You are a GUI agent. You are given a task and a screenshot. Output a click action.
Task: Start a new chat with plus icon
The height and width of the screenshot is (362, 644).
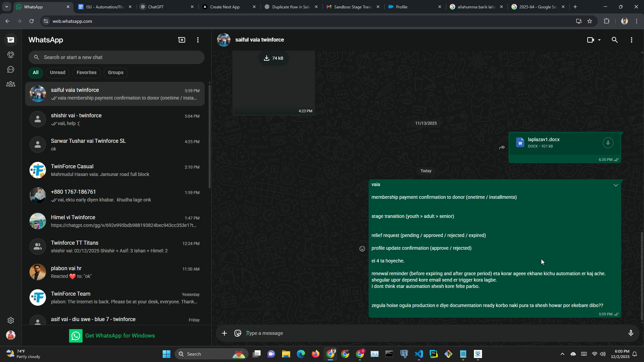(x=181, y=40)
